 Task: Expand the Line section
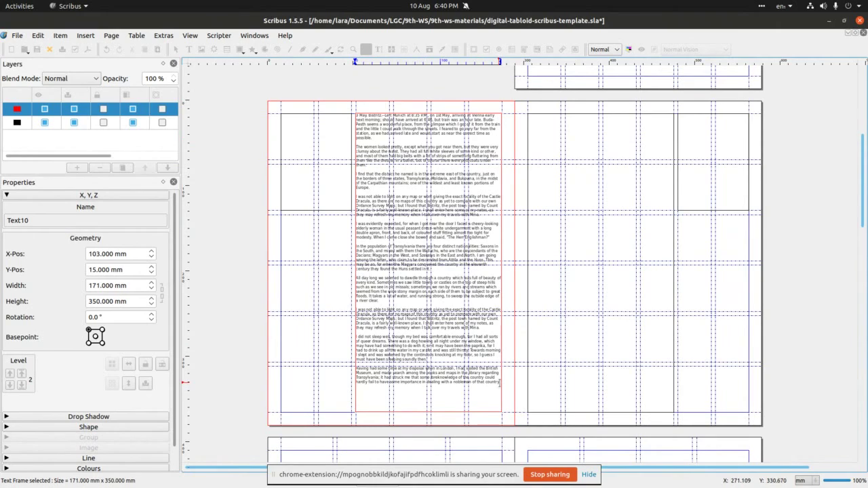pyautogui.click(x=88, y=458)
